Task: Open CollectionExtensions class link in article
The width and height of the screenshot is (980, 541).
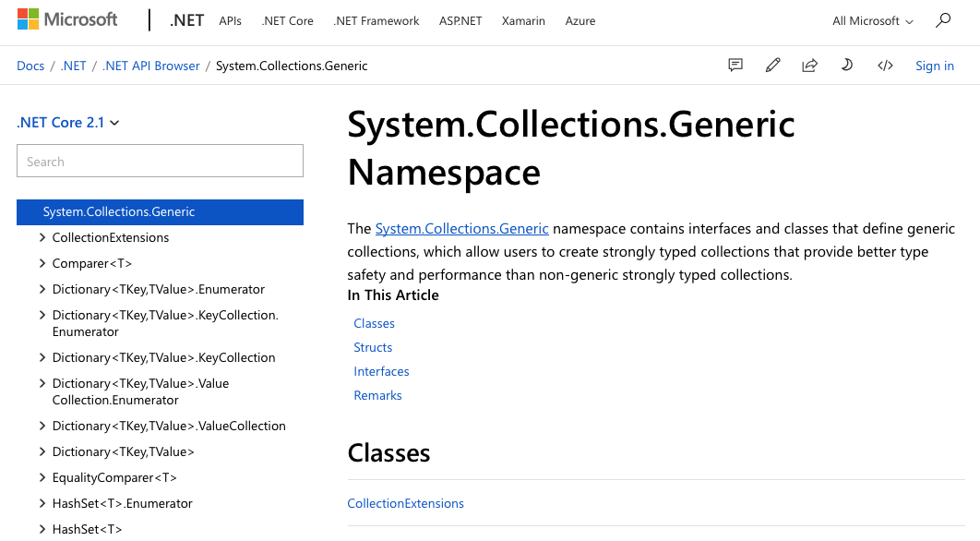Action: click(x=406, y=503)
